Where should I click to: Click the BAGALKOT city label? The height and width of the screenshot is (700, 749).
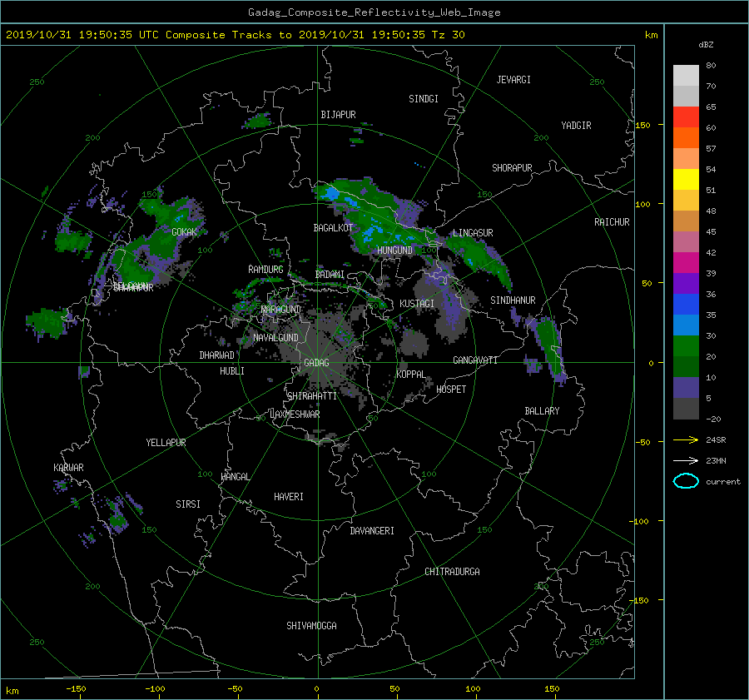tap(333, 228)
